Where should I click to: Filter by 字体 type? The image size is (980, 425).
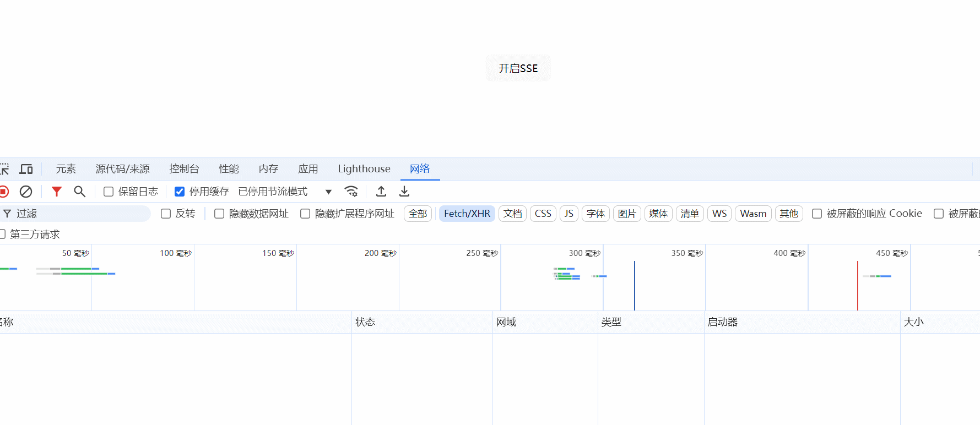(595, 214)
